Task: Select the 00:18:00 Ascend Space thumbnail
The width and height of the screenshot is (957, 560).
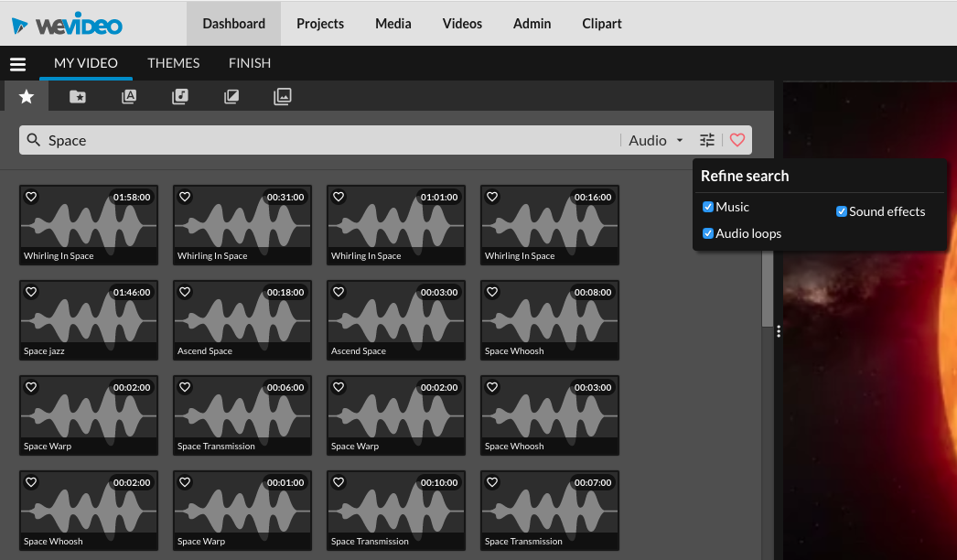Action: pos(242,320)
